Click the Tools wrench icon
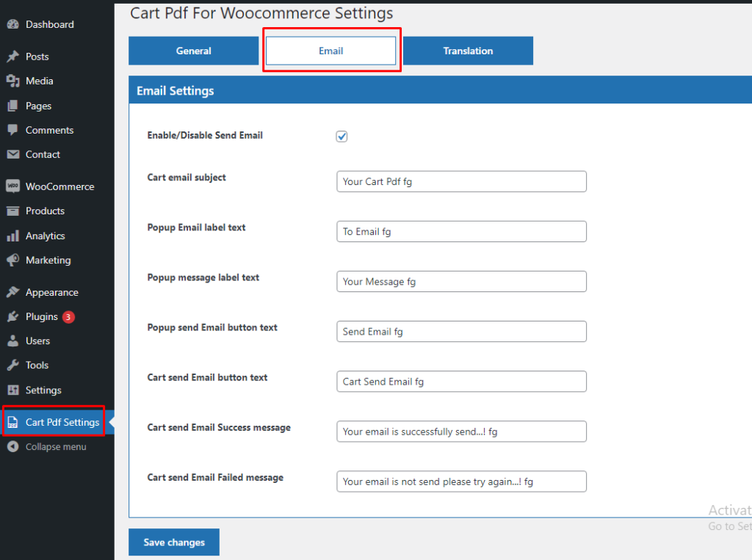This screenshot has height=560, width=752. (13, 366)
